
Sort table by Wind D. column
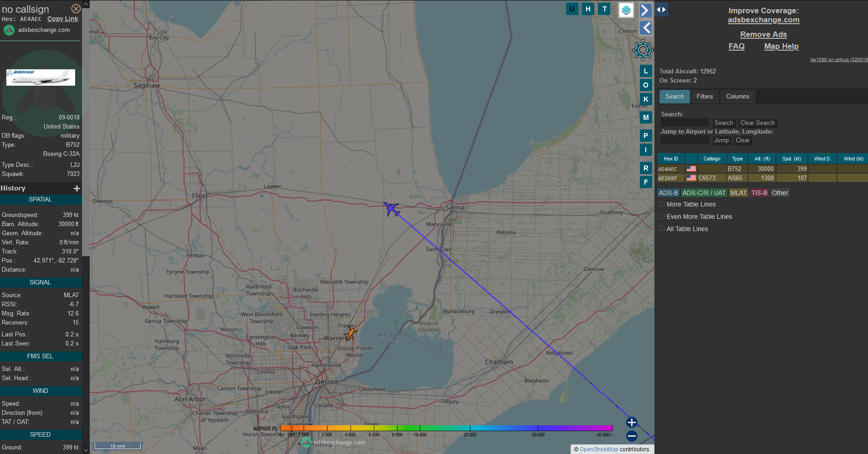pyautogui.click(x=822, y=159)
